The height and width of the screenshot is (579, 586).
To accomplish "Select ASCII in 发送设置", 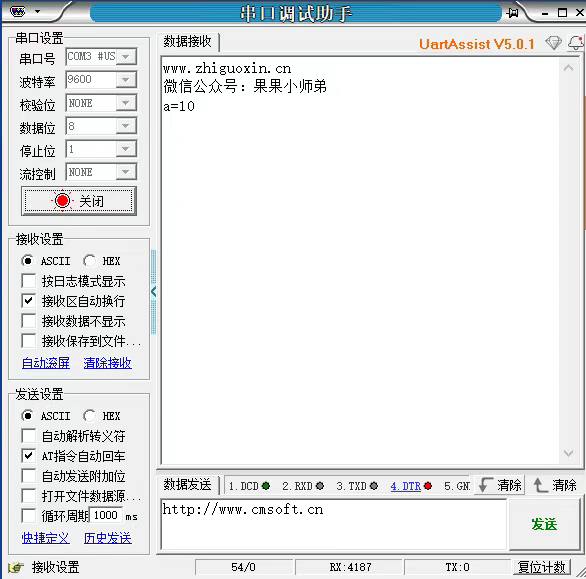I will click(28, 416).
